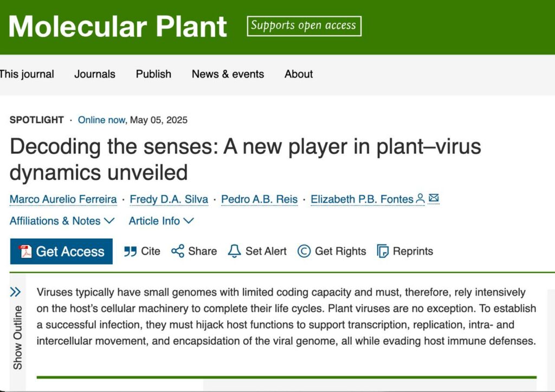Click the Reprints document icon
Screen dimensions: 555x392
pos(383,252)
